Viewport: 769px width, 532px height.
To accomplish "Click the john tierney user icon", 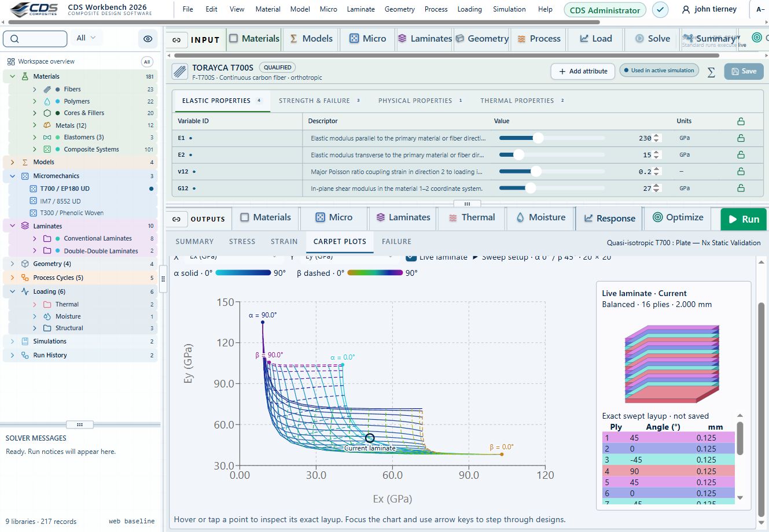I will 686,10.
